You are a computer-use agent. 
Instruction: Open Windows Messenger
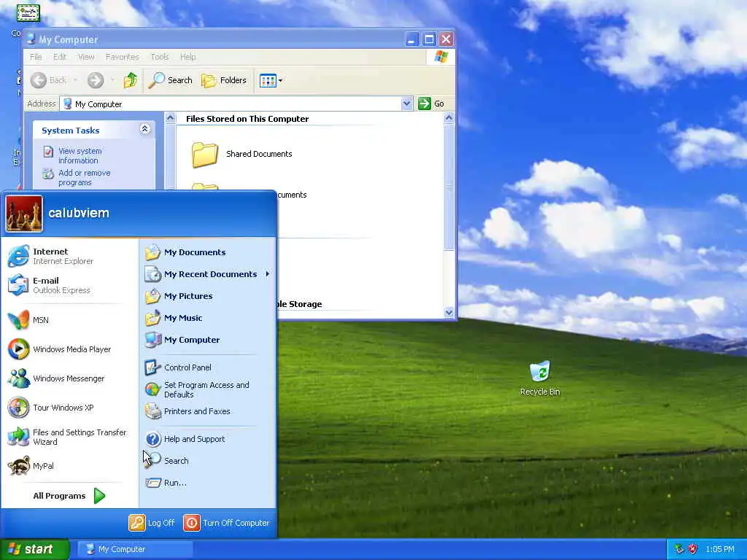point(56,378)
